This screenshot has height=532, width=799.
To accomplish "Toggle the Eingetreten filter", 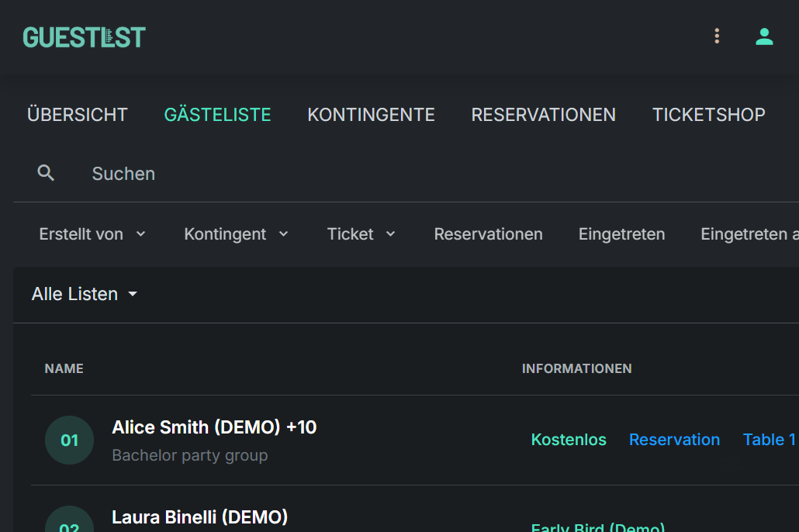I will (x=621, y=234).
